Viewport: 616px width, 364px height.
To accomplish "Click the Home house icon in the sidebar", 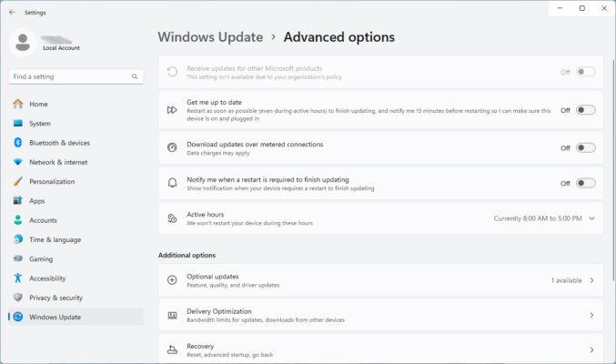I will 17,104.
